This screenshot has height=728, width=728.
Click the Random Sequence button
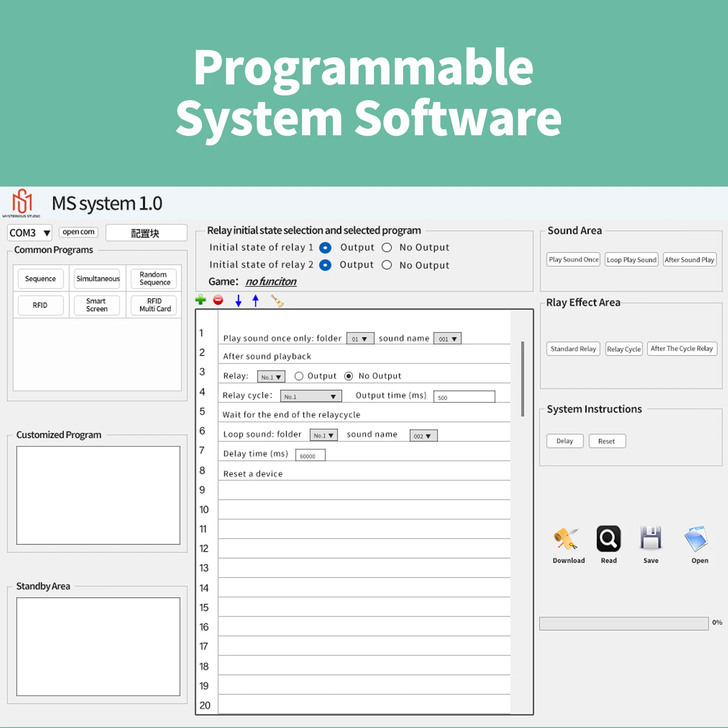pos(154,278)
